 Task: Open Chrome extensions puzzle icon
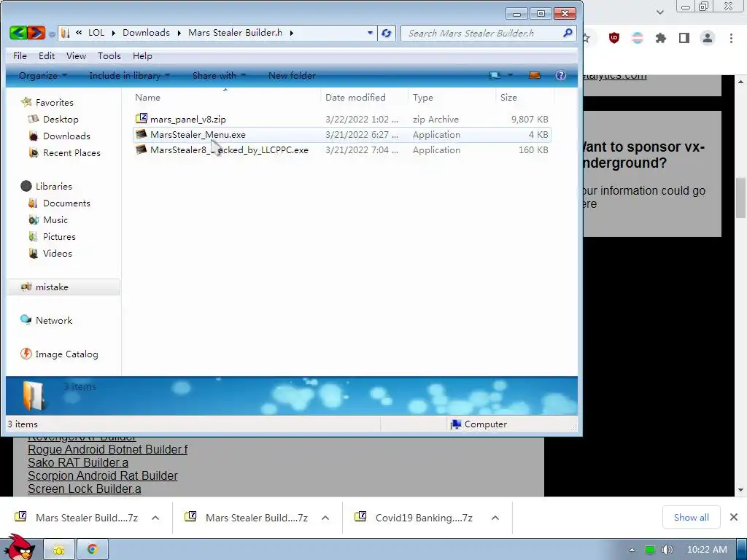click(661, 38)
